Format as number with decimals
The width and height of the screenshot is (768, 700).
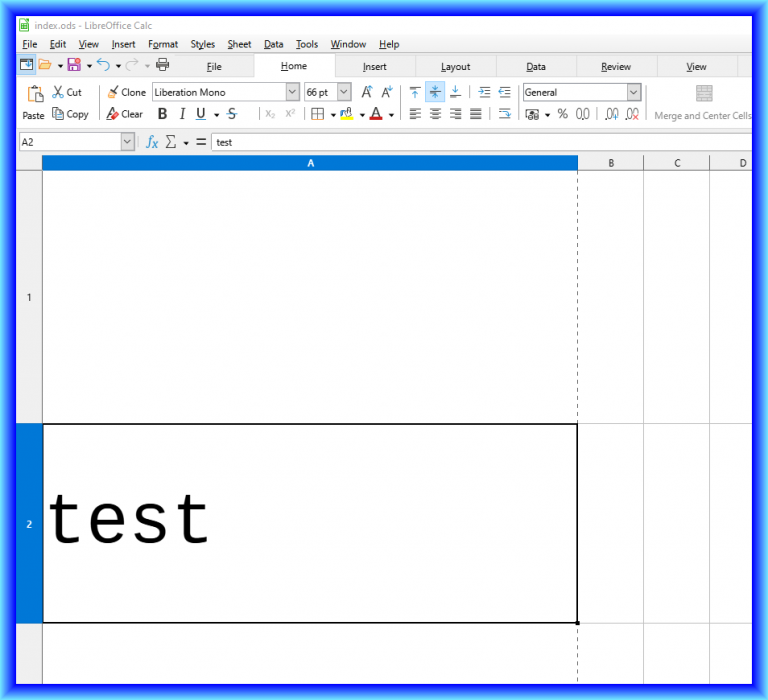(x=582, y=114)
